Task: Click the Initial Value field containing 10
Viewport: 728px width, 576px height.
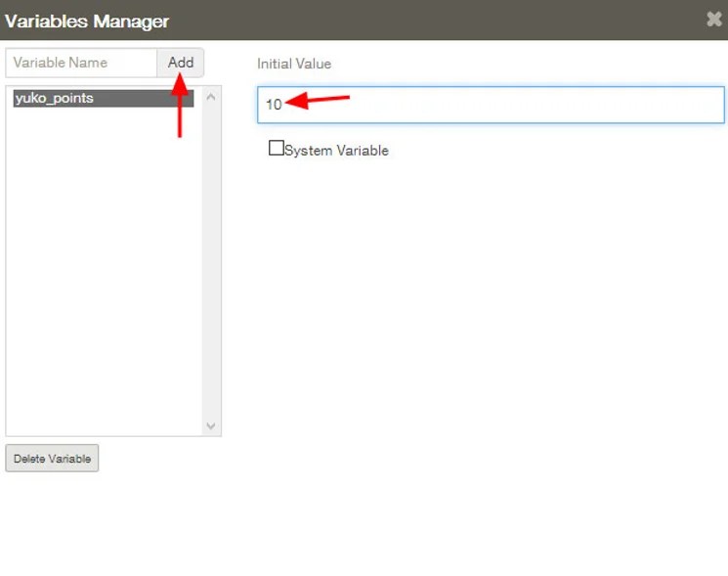Action: coord(491,105)
